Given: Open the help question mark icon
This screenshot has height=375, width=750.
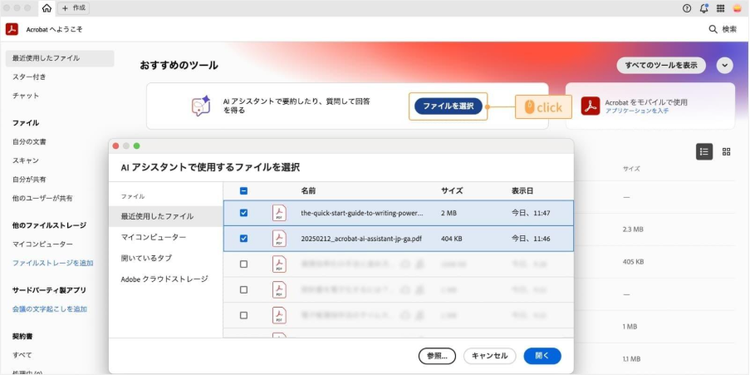Looking at the screenshot, I should (x=687, y=8).
